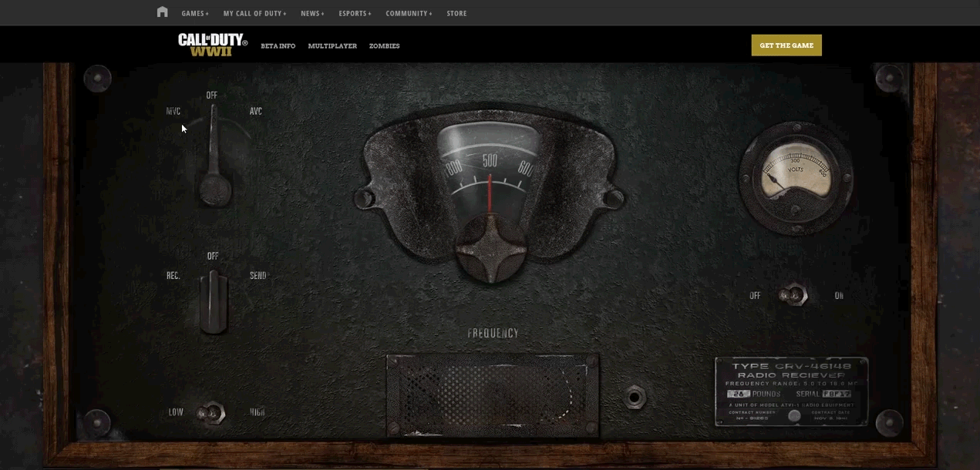Click the OFF label by the power switch
This screenshot has height=470, width=980.
(x=755, y=296)
